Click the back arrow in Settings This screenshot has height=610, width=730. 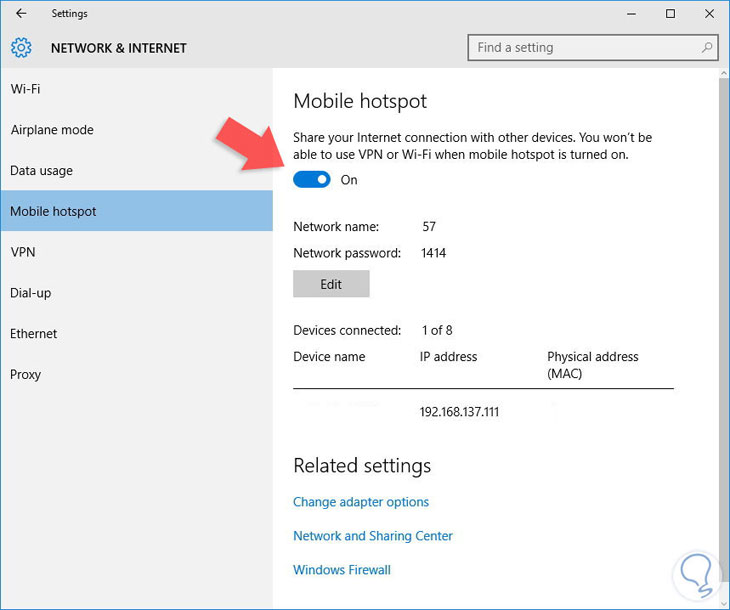[x=21, y=14]
